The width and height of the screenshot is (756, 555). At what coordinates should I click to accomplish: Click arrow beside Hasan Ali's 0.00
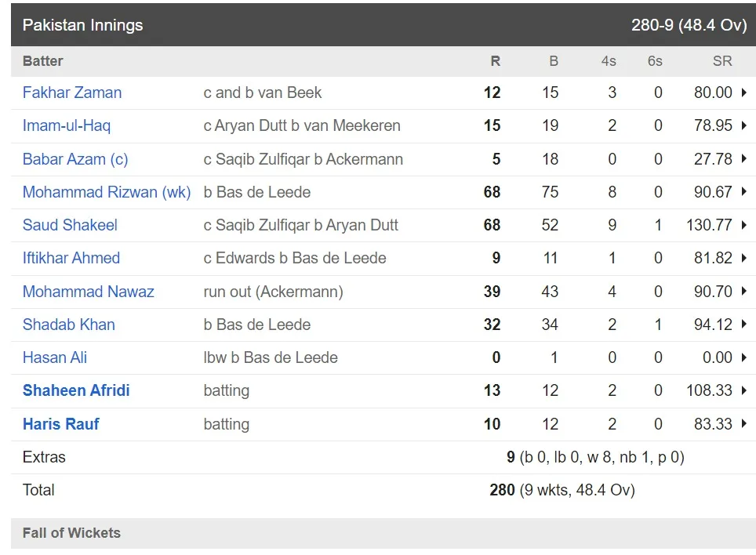(x=743, y=357)
